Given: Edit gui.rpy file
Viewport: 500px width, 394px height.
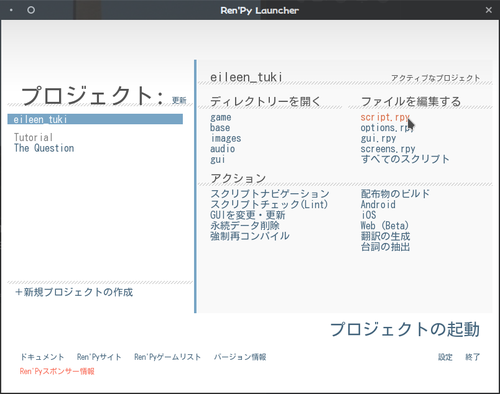Looking at the screenshot, I should coord(378,138).
